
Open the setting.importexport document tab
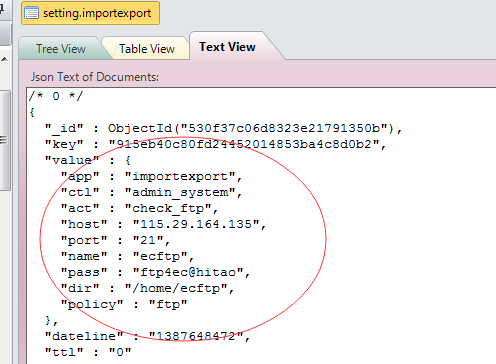pos(90,13)
